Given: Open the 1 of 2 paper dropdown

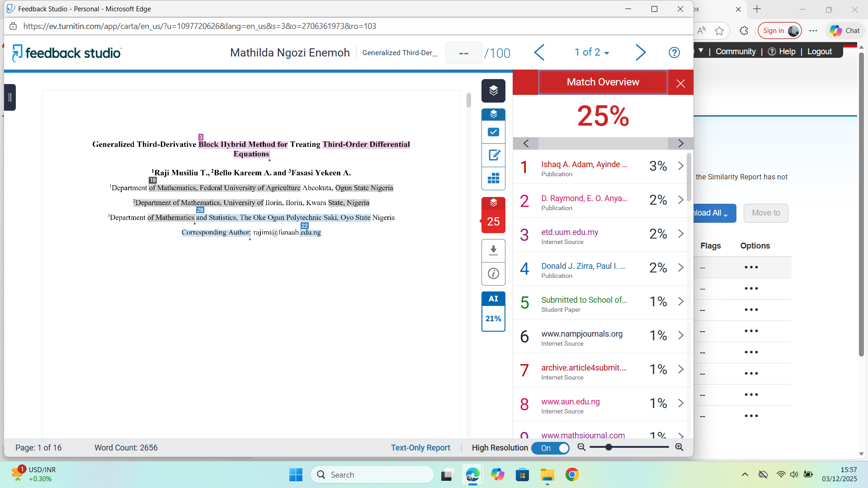Looking at the screenshot, I should [591, 52].
